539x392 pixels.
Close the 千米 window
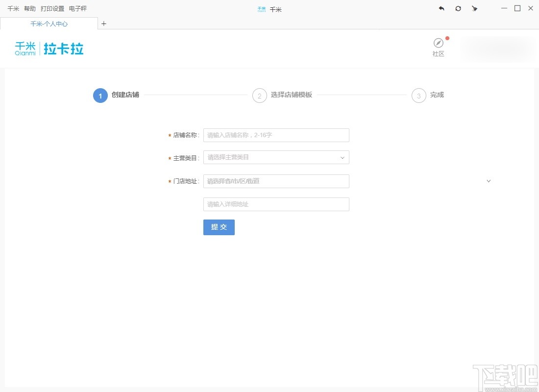coord(531,8)
